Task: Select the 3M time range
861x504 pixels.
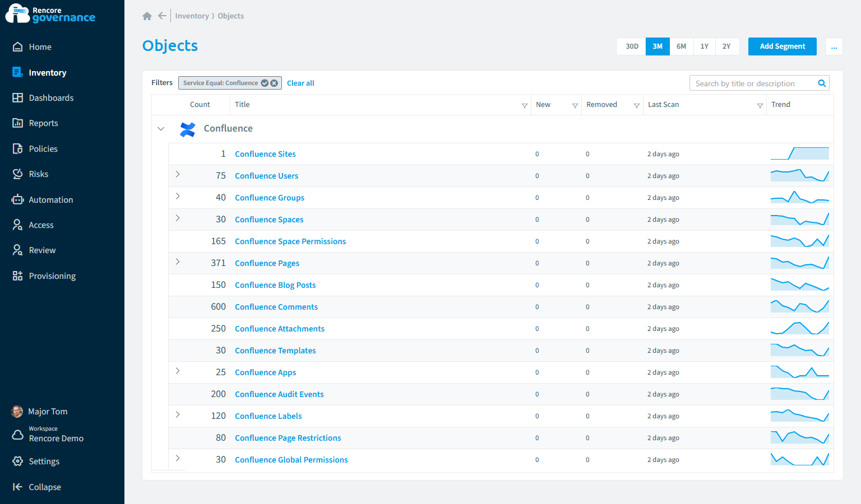Action: point(658,46)
